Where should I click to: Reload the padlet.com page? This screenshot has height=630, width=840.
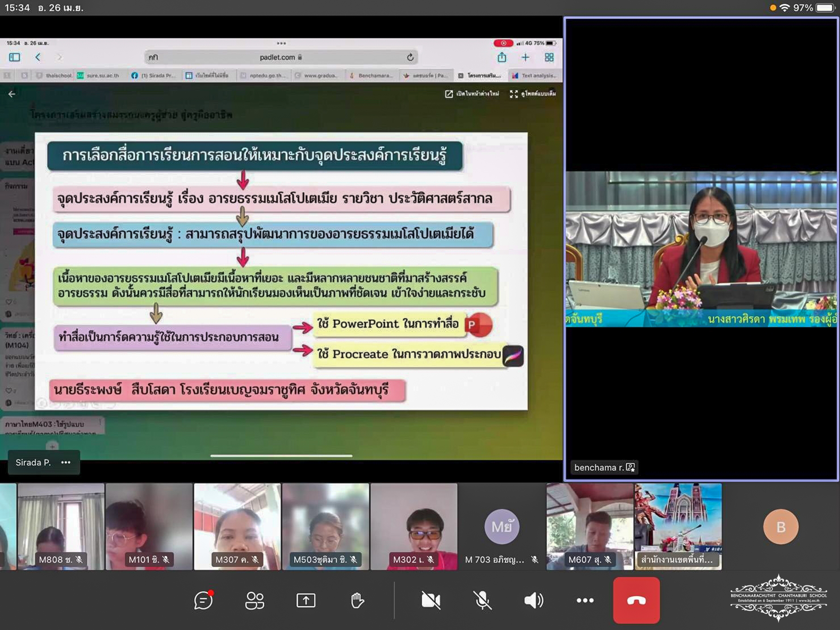click(x=410, y=57)
